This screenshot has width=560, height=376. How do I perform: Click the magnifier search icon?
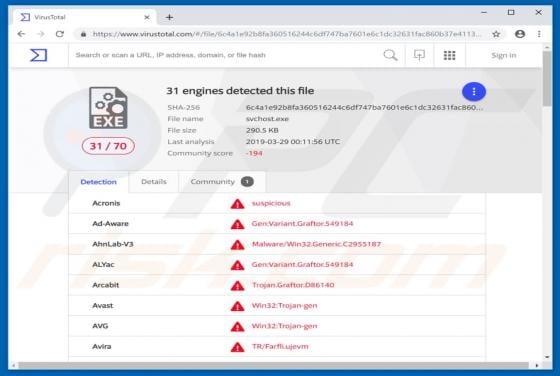tap(390, 55)
